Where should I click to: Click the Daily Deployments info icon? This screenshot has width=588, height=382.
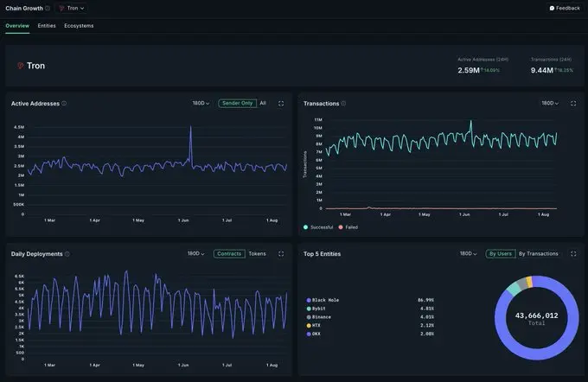pos(67,254)
